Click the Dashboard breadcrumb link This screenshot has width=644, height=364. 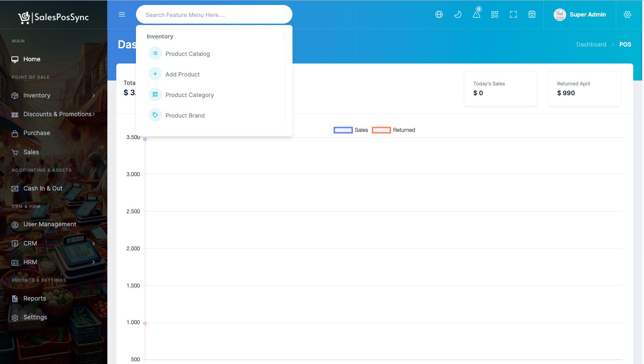click(591, 44)
